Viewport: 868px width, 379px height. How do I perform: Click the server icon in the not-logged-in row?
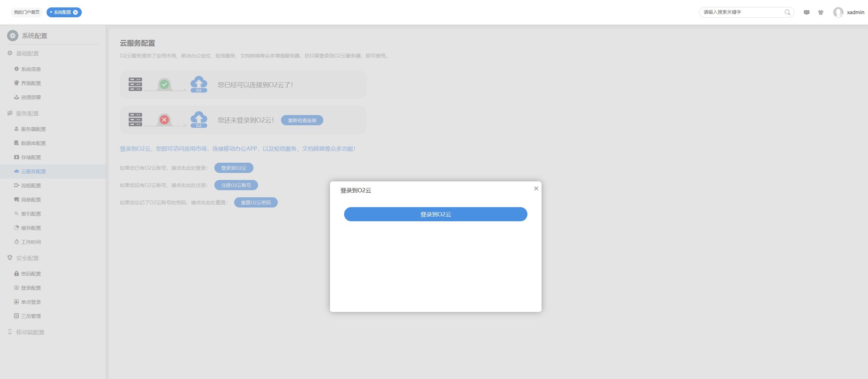coord(135,120)
